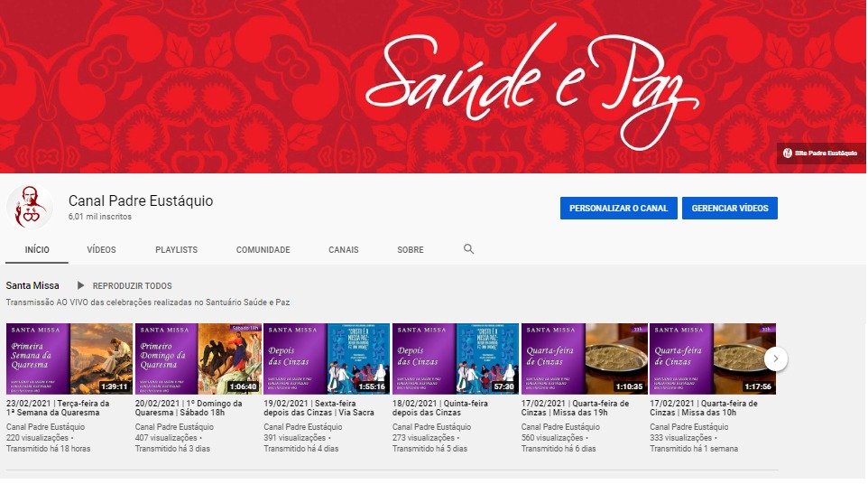Open the Missa das 19h video title
Viewport: 868px width, 484px height.
[x=577, y=408]
